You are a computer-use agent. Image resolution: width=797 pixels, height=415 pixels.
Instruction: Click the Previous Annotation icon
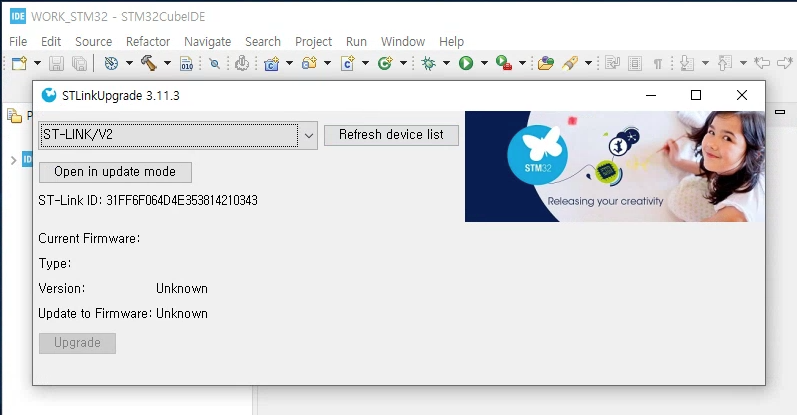click(725, 63)
